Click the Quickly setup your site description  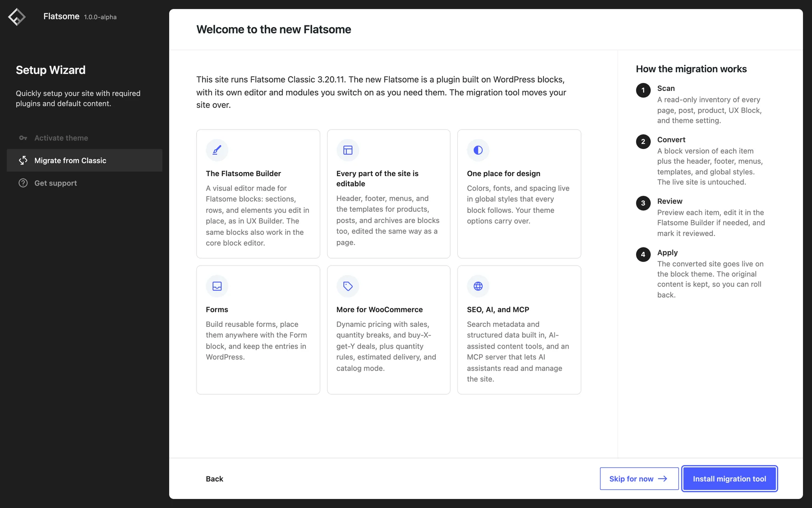(78, 98)
